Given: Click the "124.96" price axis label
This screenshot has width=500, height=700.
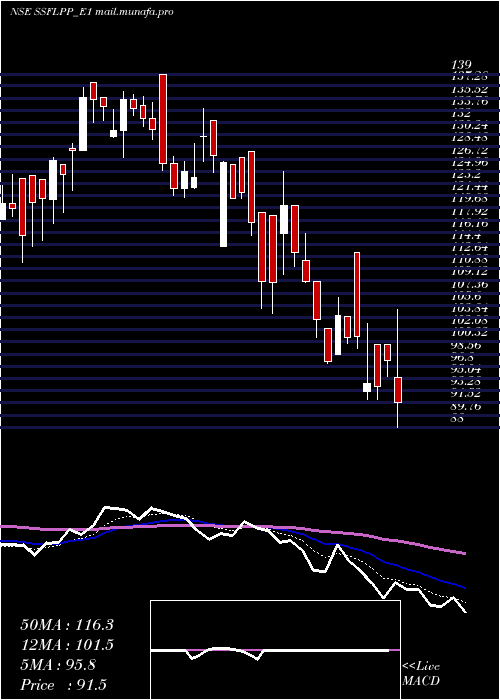Looking at the screenshot, I should tap(471, 163).
